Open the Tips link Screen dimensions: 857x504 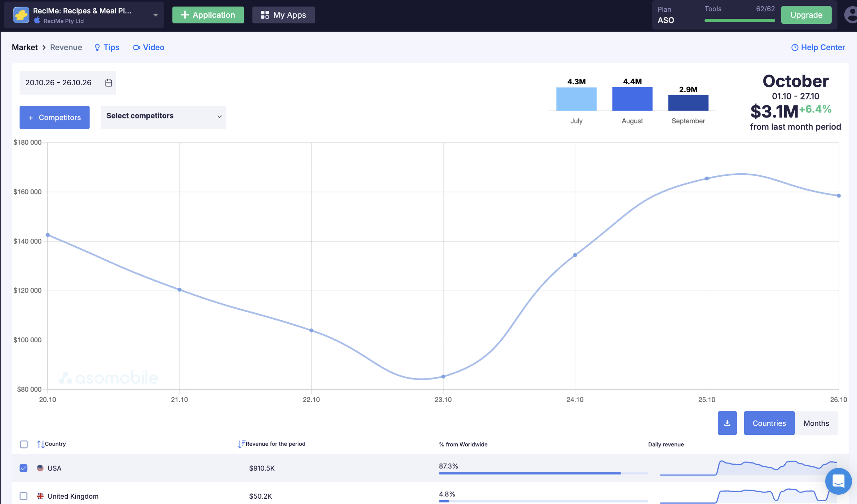pyautogui.click(x=107, y=47)
